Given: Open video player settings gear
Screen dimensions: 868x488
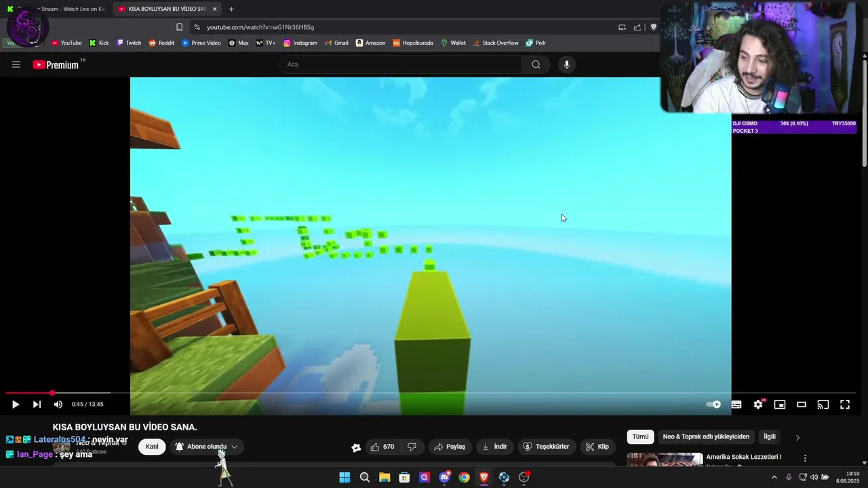Looking at the screenshot, I should pos(758,405).
